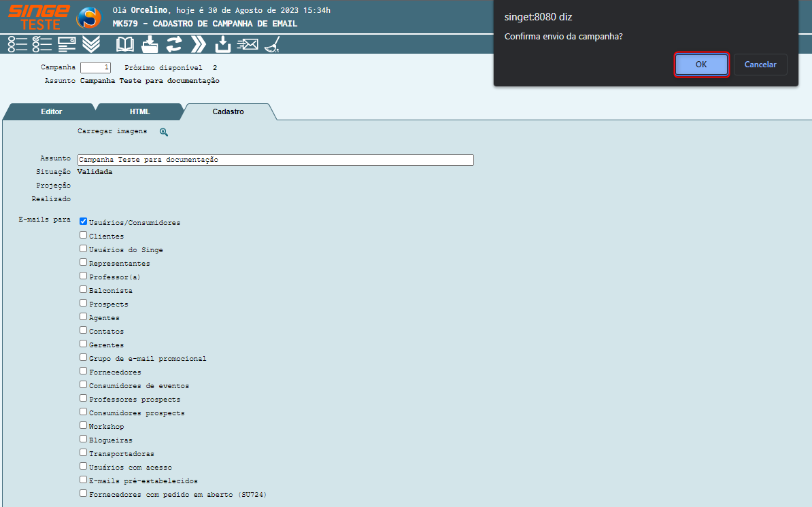The width and height of the screenshot is (812, 507).
Task: Click the send email envelope icon
Action: (x=247, y=45)
